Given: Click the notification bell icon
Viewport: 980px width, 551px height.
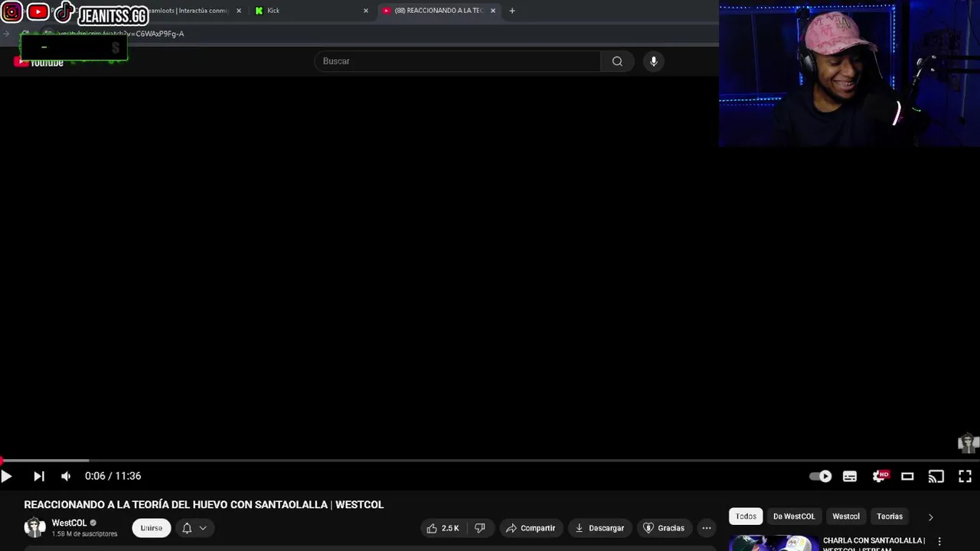Looking at the screenshot, I should (187, 528).
